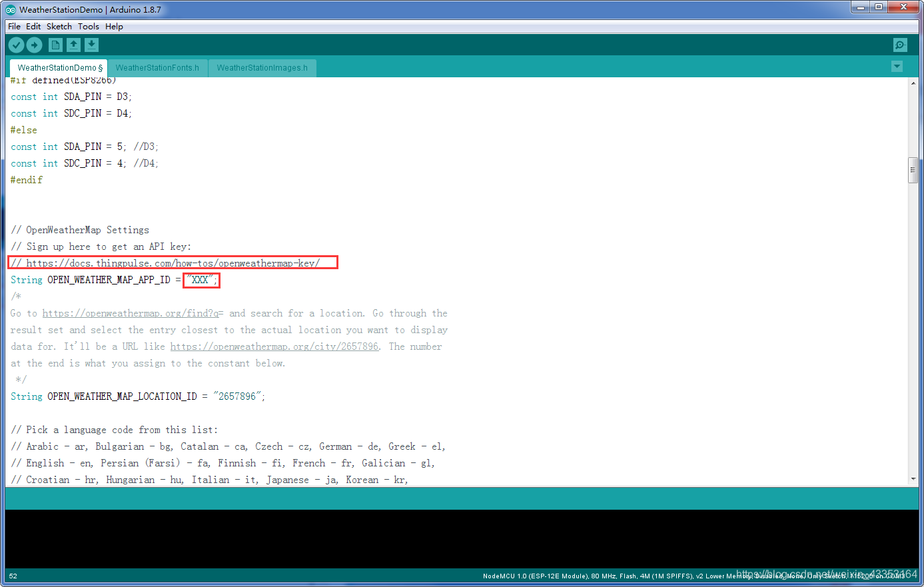The height and width of the screenshot is (587, 924).
Task: Switch to WeatherStationFonts.h tab
Action: coord(157,68)
